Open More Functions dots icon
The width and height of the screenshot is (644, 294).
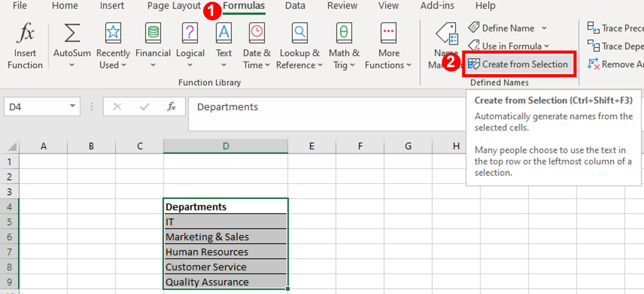pyautogui.click(x=388, y=33)
